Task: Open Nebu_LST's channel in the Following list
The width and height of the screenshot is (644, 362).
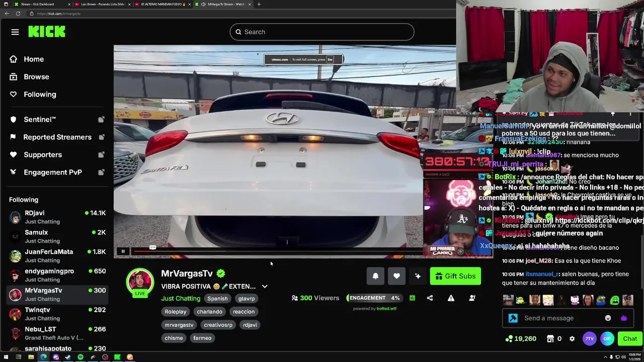Action: 57,333
